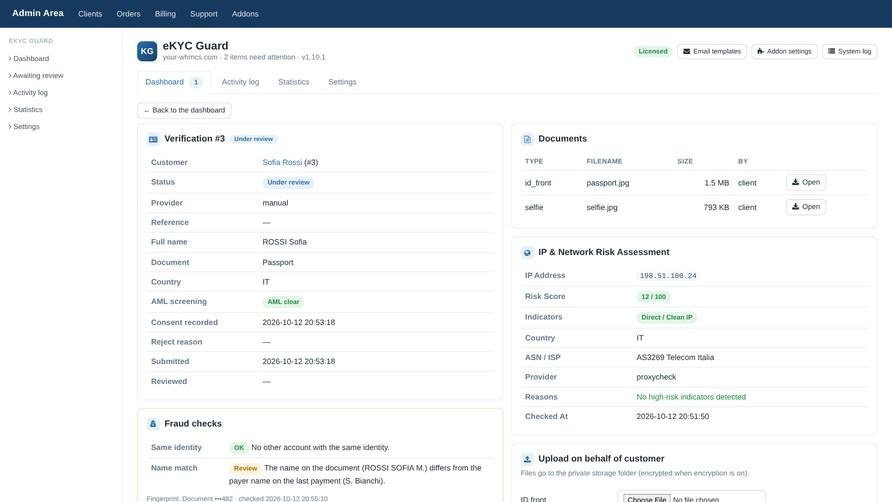Click the passport.jpg filename
Screen dimensions: 892x502
608,183
